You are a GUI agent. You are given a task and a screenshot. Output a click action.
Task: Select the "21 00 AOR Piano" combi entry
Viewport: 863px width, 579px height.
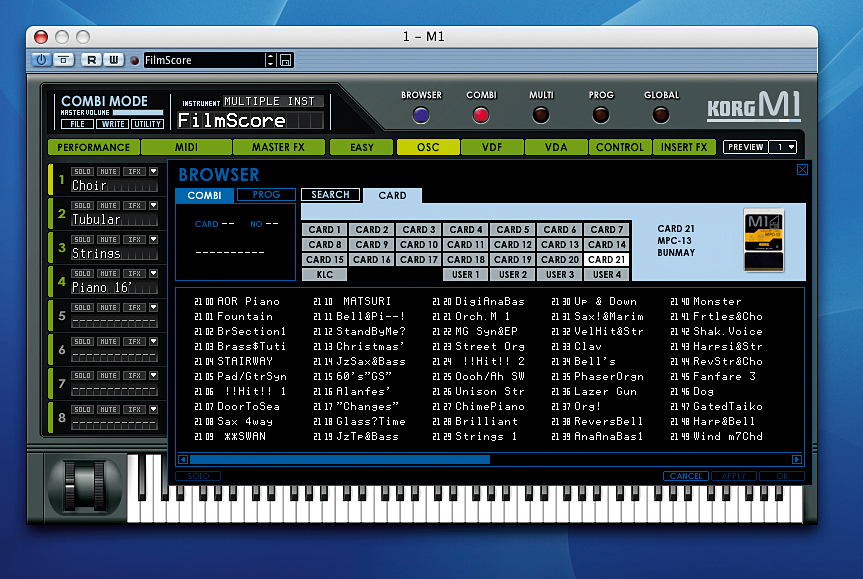[x=237, y=302]
